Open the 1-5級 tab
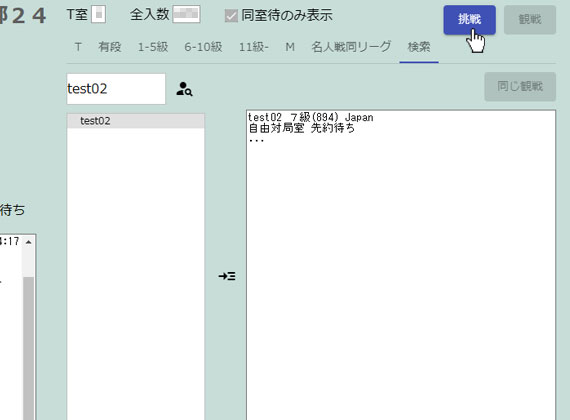The height and width of the screenshot is (420, 570). [x=153, y=47]
